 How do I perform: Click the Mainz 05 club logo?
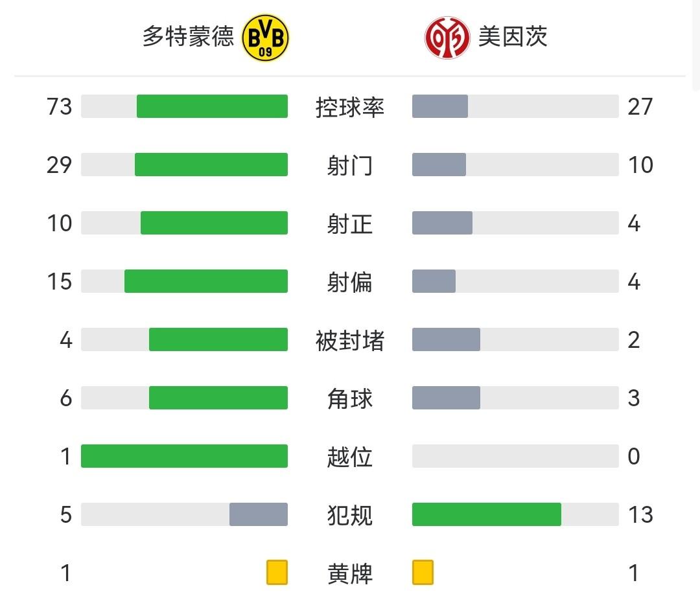(447, 38)
